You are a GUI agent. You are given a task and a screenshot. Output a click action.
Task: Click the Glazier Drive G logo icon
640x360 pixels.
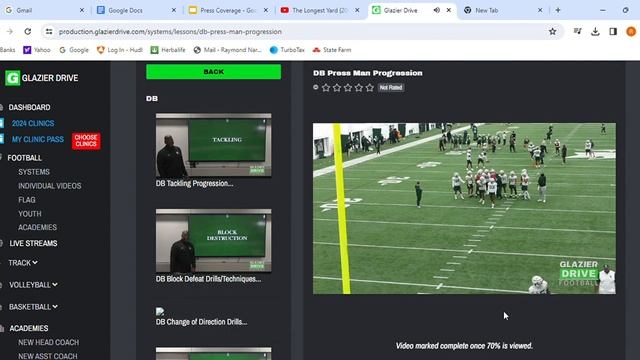coord(12,78)
